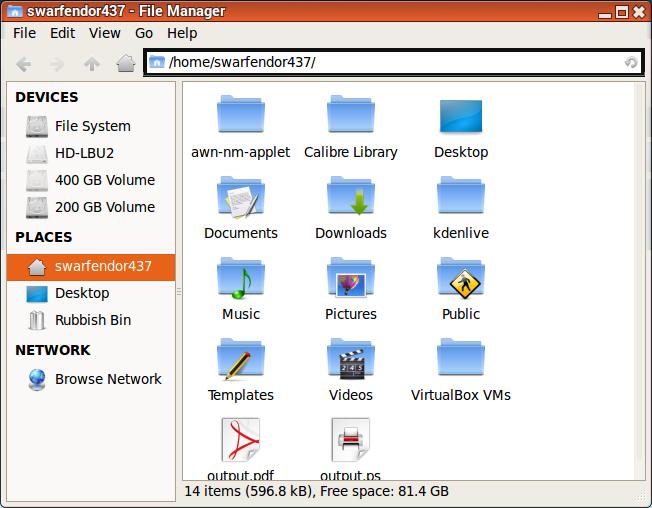Select the Downloads folder
Image resolution: width=652 pixels, height=508 pixels.
[350, 198]
